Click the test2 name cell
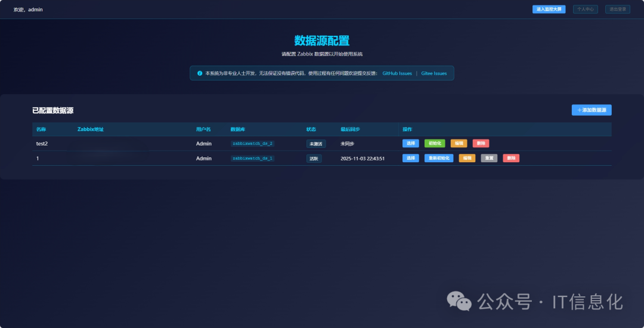The height and width of the screenshot is (328, 644). (x=42, y=144)
